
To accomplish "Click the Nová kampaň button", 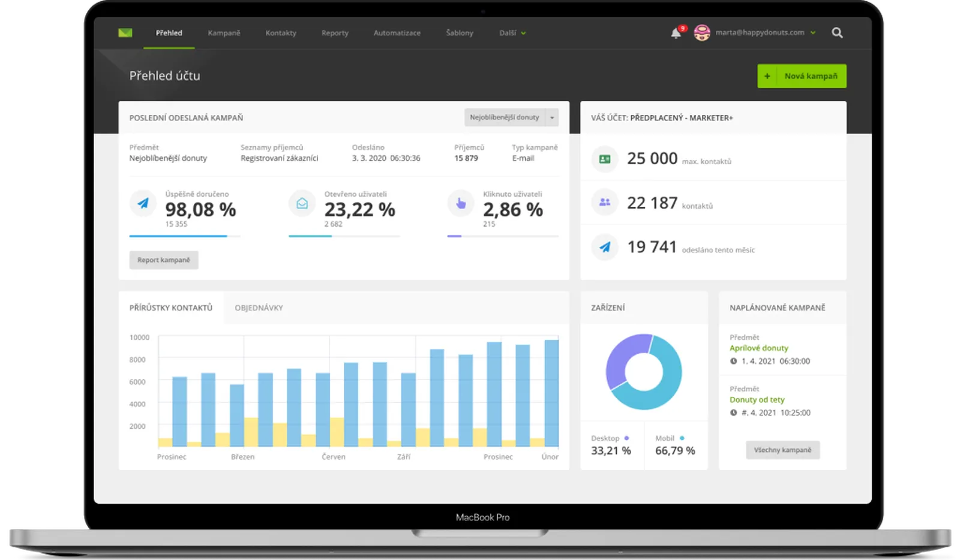I will pos(802,76).
